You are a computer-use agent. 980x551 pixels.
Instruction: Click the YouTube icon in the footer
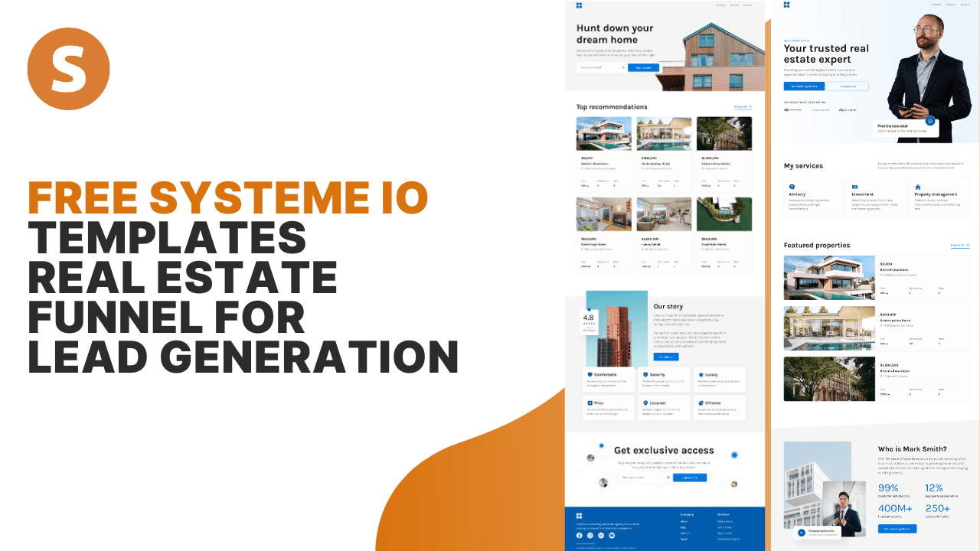[x=612, y=535]
